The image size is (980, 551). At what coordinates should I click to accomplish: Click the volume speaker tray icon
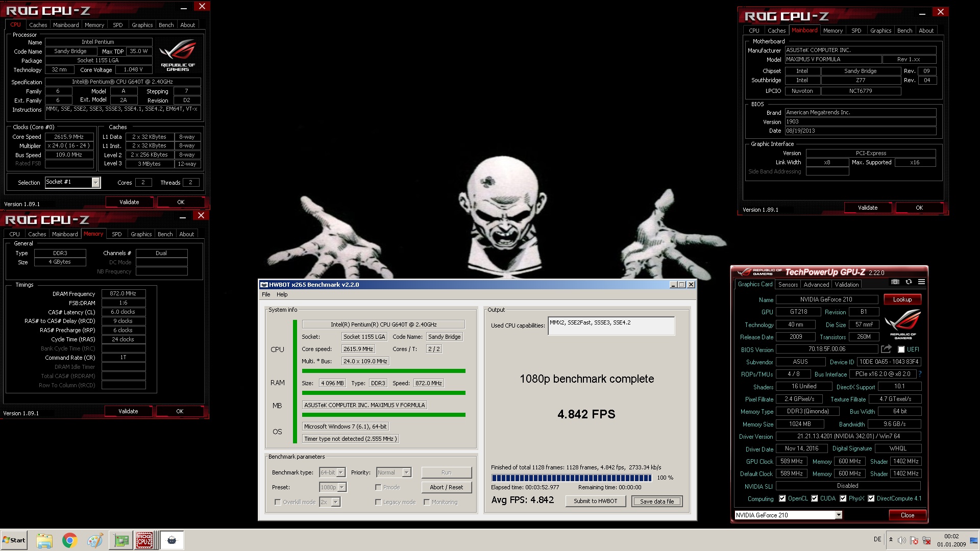point(901,540)
